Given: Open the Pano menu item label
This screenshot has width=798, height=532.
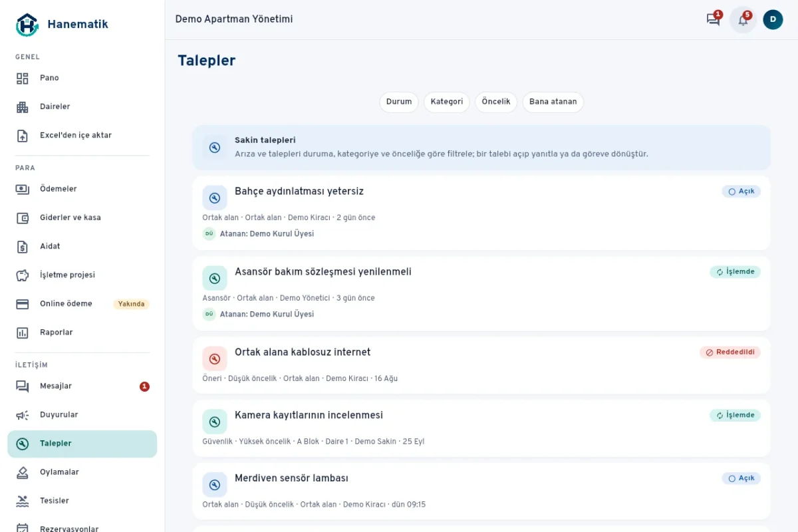Looking at the screenshot, I should click(49, 78).
